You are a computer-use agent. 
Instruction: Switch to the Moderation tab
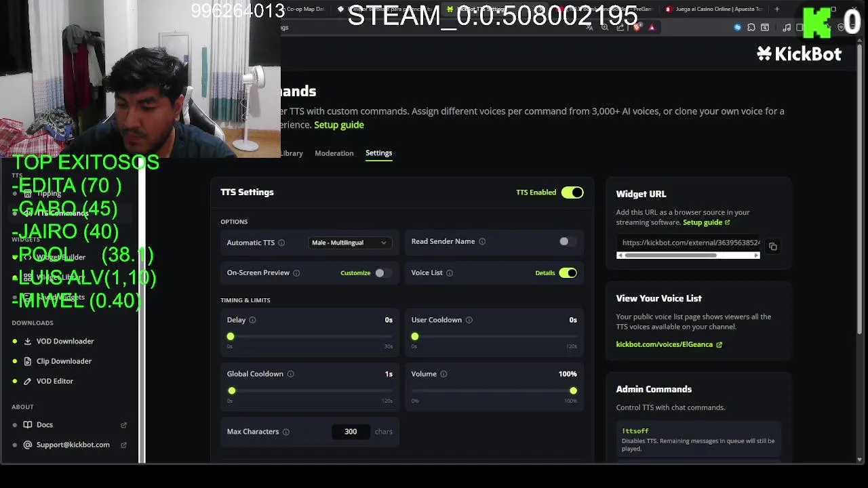334,153
